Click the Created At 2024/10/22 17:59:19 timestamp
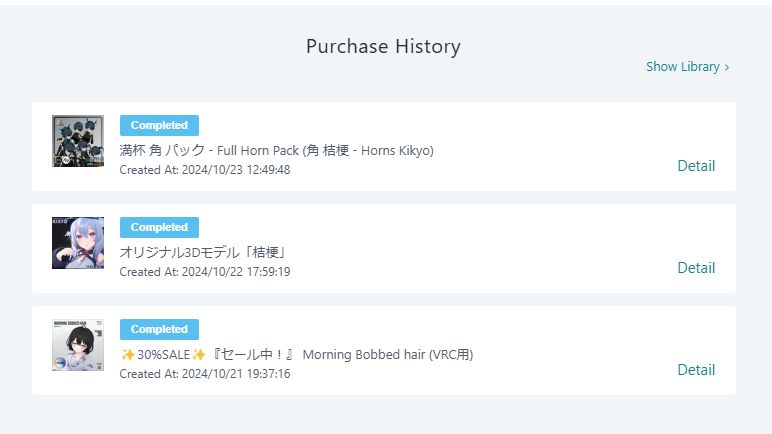This screenshot has height=434, width=772. pos(205,272)
